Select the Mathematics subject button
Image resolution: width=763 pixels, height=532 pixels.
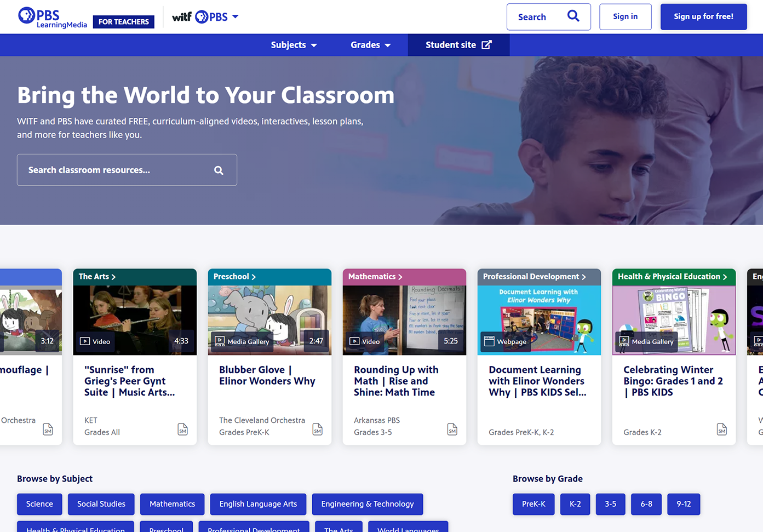(172, 504)
